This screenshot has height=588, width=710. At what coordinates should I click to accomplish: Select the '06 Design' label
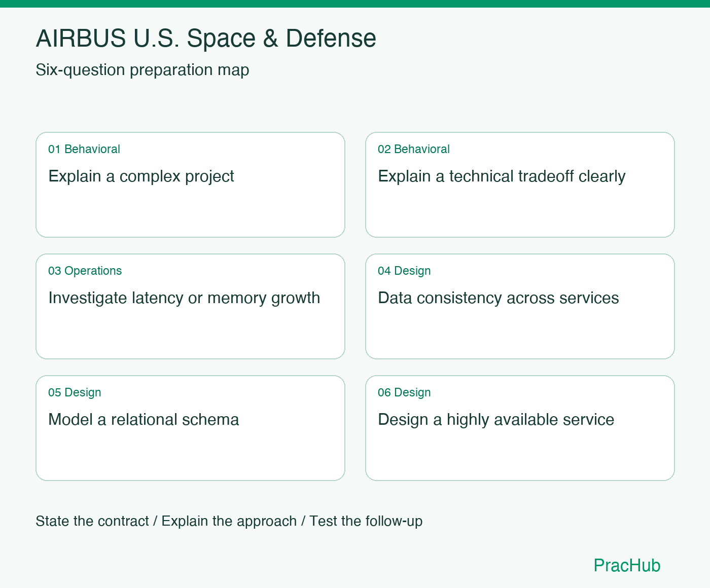pyautogui.click(x=404, y=392)
